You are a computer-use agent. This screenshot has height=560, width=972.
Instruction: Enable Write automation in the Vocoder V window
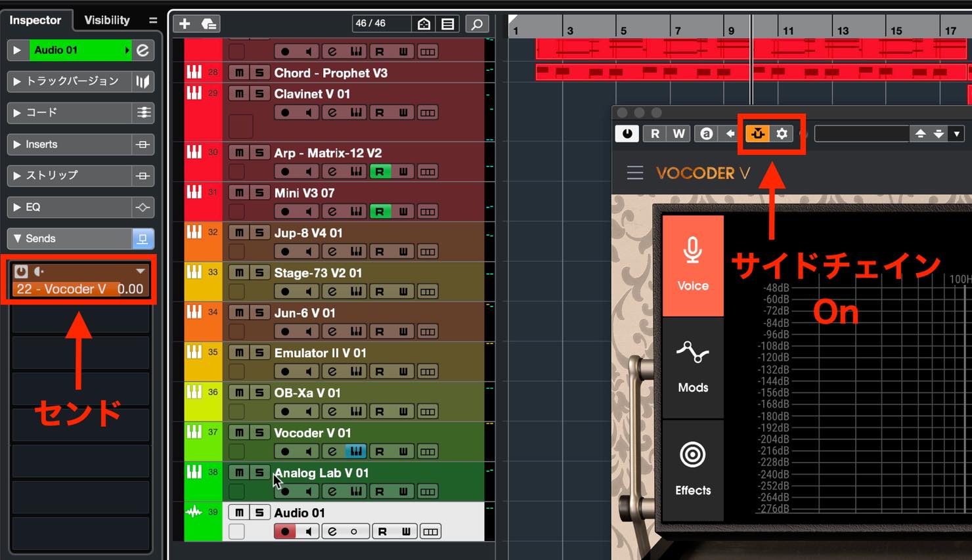click(x=678, y=133)
